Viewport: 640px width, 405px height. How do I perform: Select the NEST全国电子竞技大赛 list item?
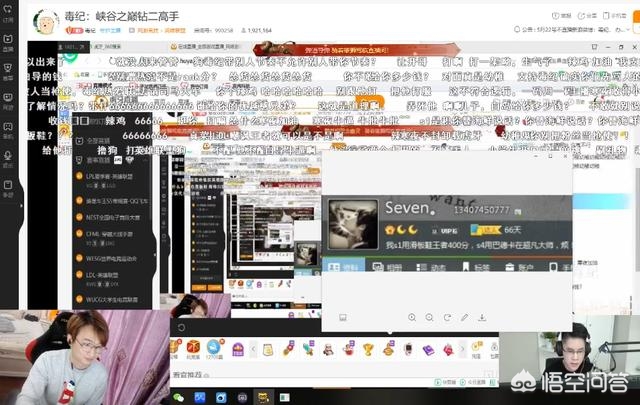(x=112, y=217)
